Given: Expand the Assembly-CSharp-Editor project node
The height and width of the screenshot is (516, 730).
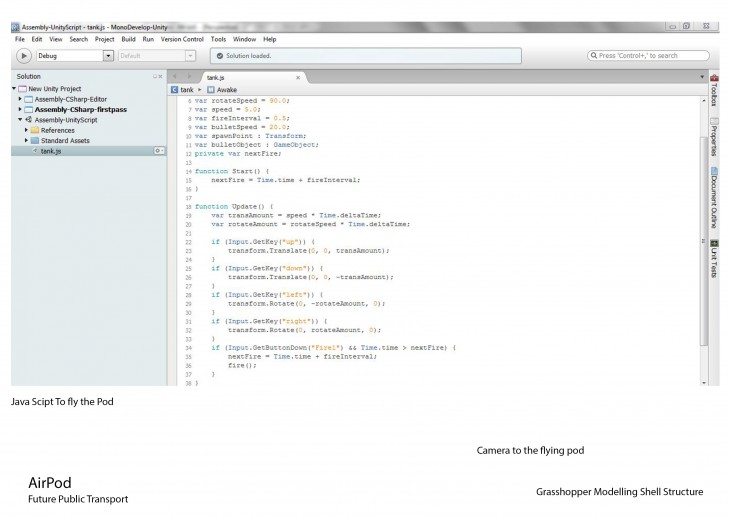Looking at the screenshot, I should click(x=20, y=99).
